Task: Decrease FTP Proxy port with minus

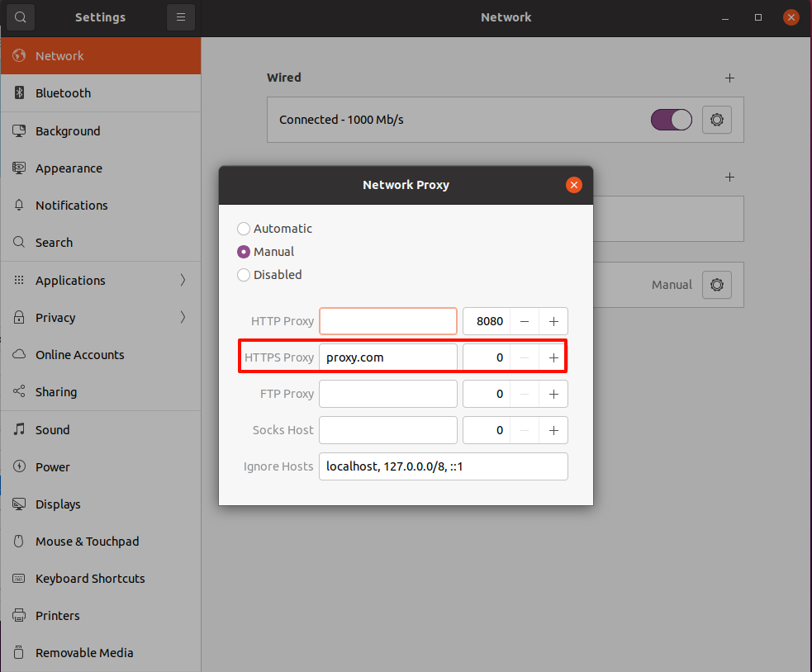Action: coord(525,394)
